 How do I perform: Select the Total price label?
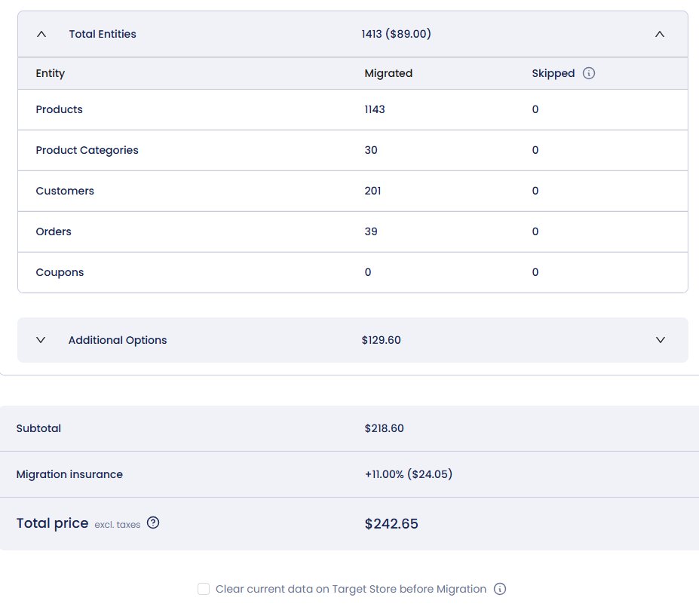coord(53,523)
